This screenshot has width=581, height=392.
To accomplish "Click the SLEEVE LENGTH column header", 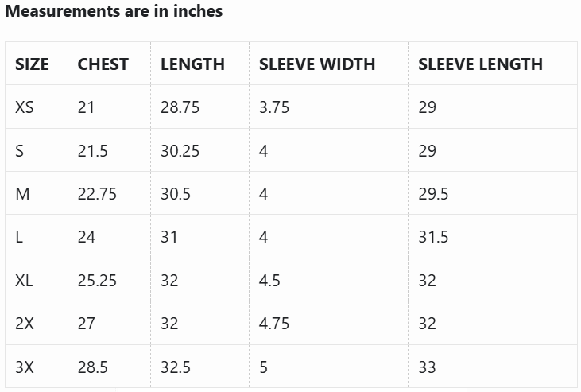I will [x=480, y=64].
